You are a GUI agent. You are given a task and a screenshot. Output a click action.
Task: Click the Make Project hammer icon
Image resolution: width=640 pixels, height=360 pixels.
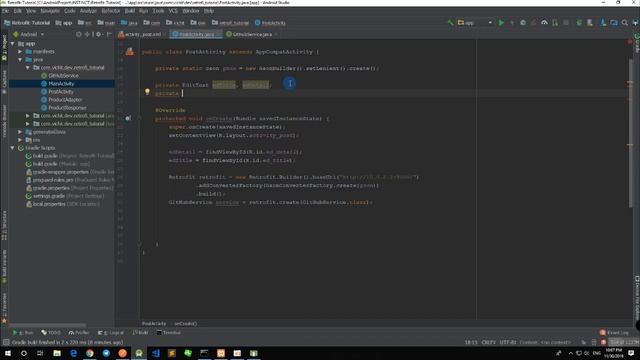coord(451,23)
